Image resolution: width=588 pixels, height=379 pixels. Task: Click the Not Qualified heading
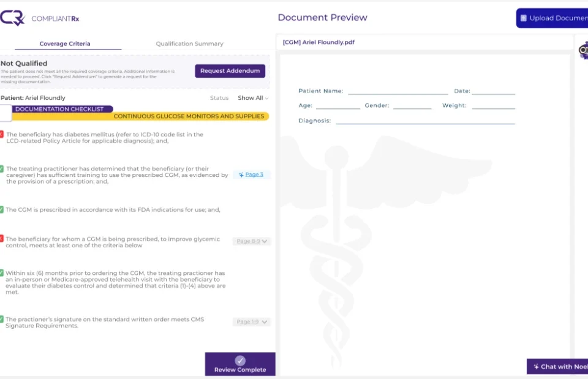tap(24, 63)
